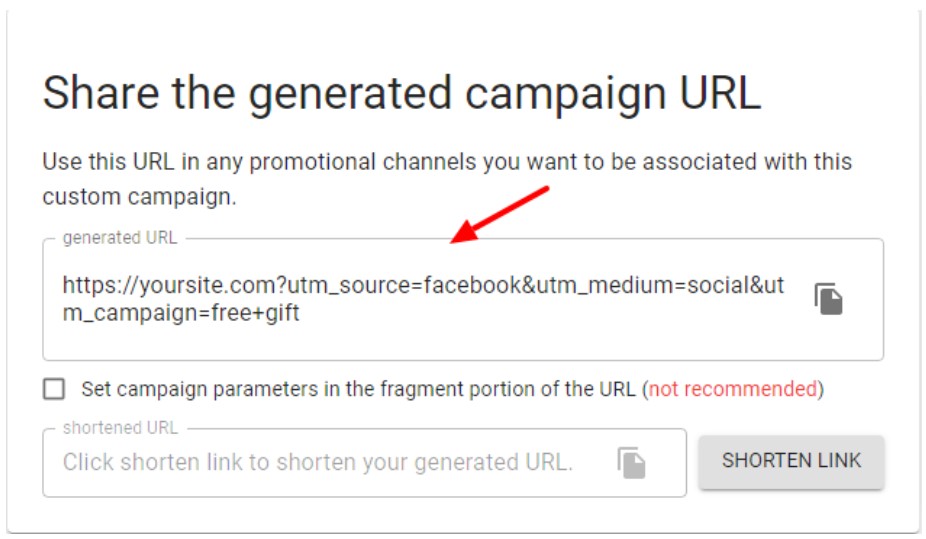Enable the fragment portion parameters checkbox

click(x=54, y=389)
